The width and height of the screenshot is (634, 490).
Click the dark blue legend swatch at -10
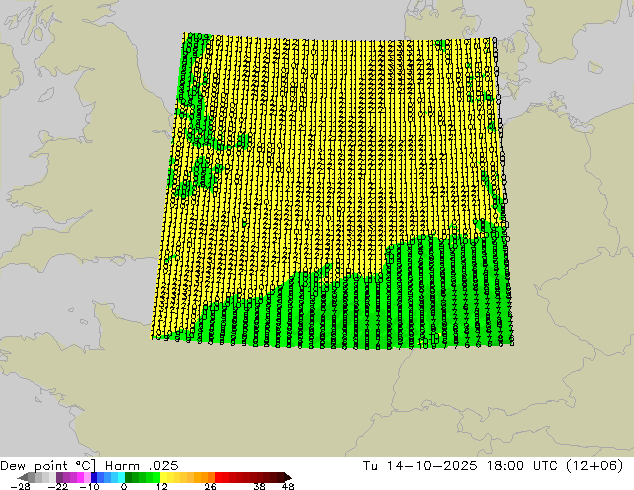click(x=94, y=477)
